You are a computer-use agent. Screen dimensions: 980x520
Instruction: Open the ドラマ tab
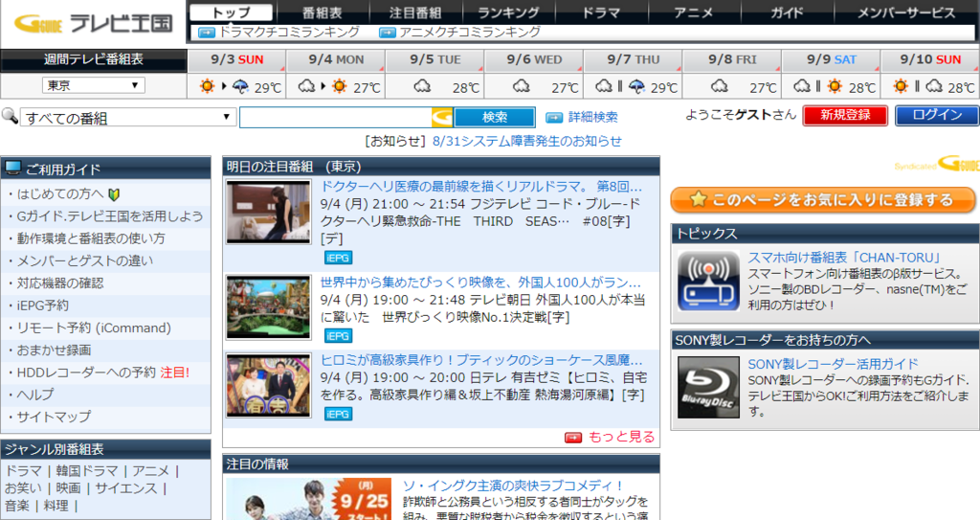coord(601,12)
